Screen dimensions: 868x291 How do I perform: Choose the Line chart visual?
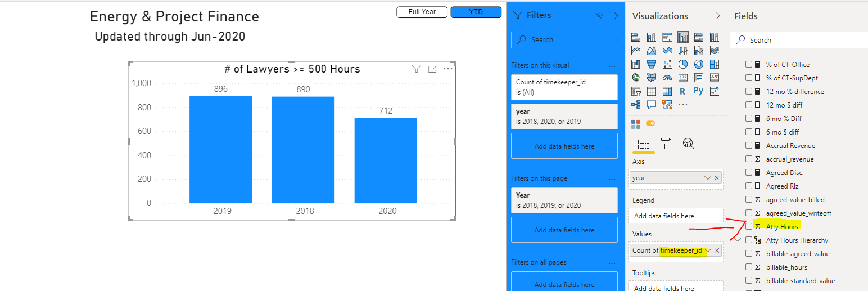[636, 51]
